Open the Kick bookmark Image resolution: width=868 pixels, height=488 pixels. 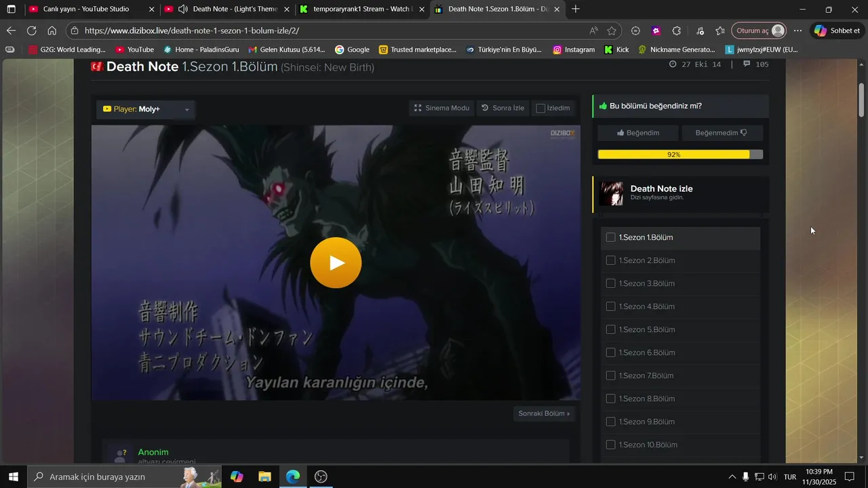[616, 49]
